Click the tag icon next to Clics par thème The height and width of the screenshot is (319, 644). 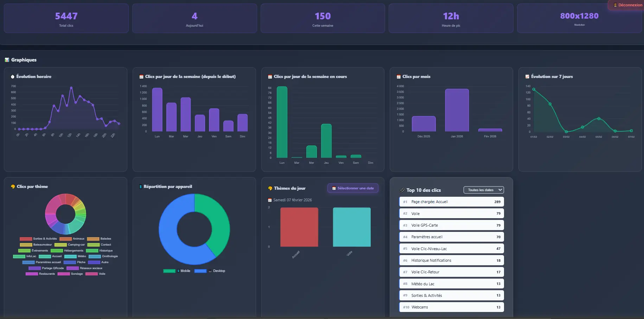pos(12,187)
